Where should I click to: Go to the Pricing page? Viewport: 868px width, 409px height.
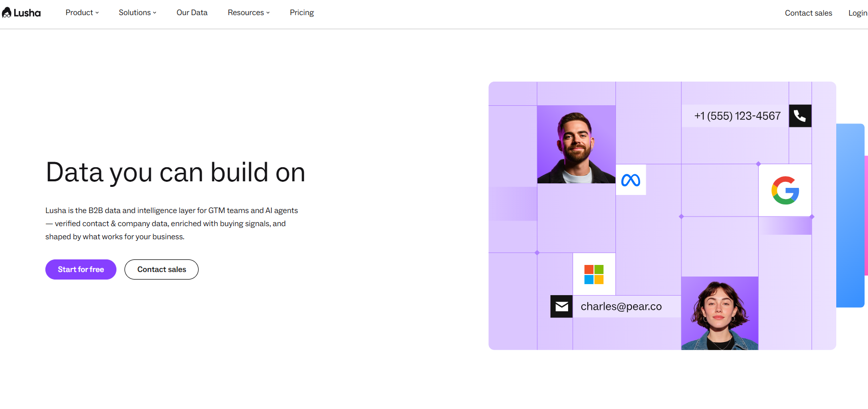(x=302, y=13)
